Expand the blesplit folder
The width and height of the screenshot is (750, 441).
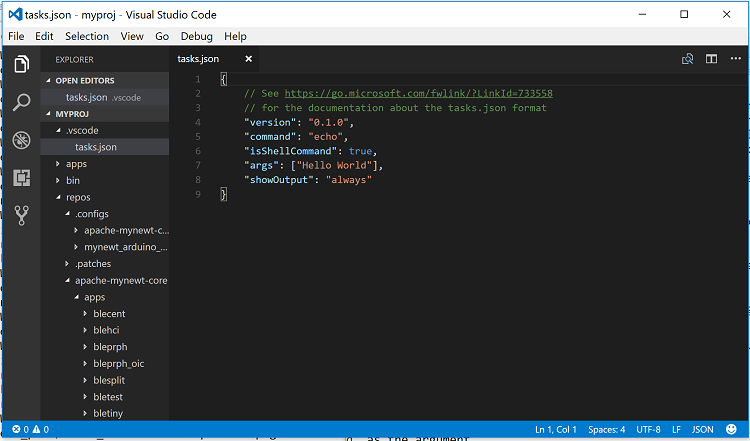point(85,380)
